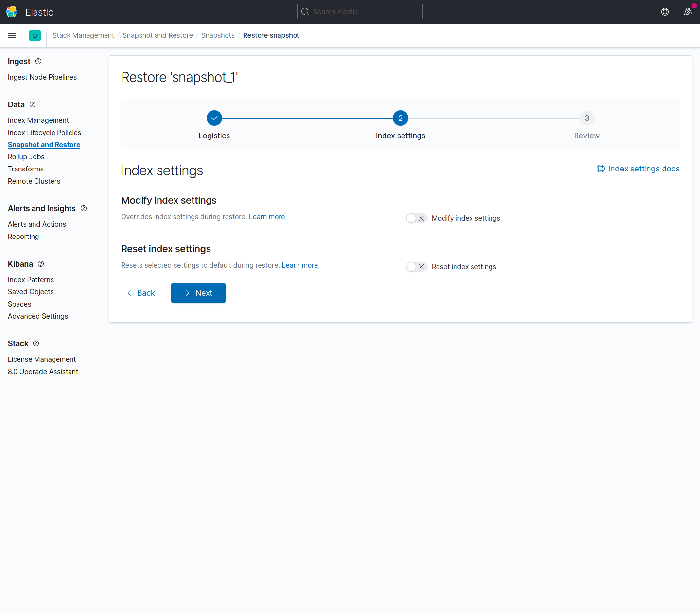Jump to step 3 Review
Image resolution: width=700 pixels, height=613 pixels.
point(587,118)
